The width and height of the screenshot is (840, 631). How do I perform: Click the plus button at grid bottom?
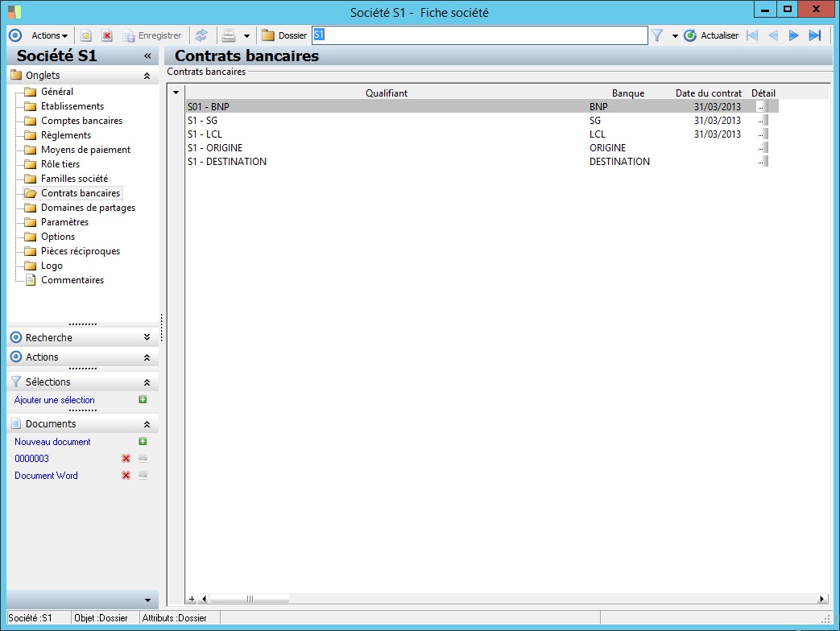pos(192,599)
